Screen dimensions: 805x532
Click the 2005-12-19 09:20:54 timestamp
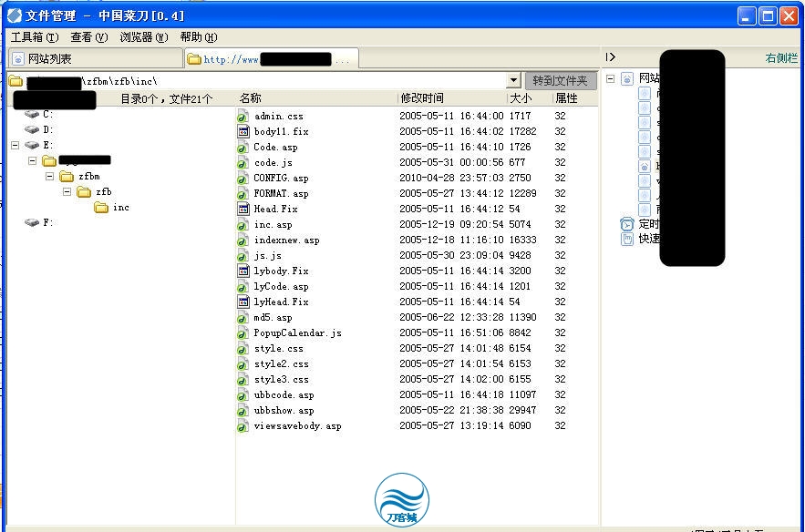451,225
